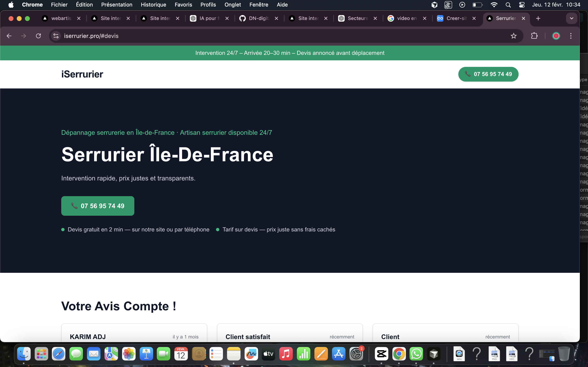Open the Chrome profile avatar
The height and width of the screenshot is (367, 588).
(x=556, y=36)
